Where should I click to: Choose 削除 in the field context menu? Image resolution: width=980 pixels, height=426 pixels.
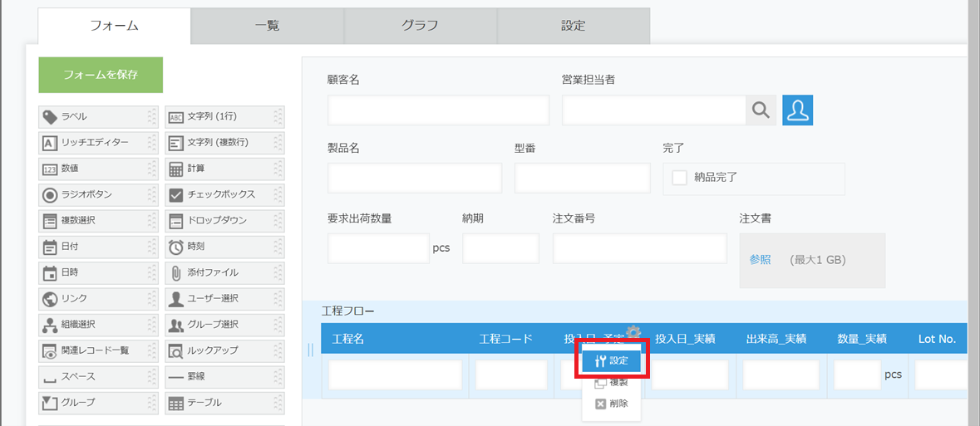(611, 404)
